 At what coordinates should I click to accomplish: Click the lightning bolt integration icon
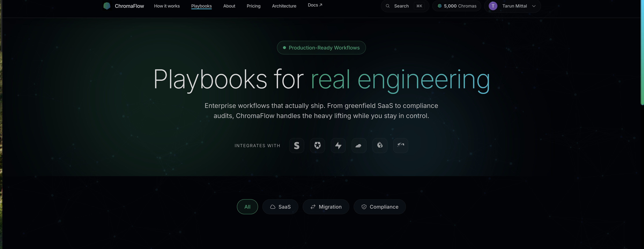[338, 145]
